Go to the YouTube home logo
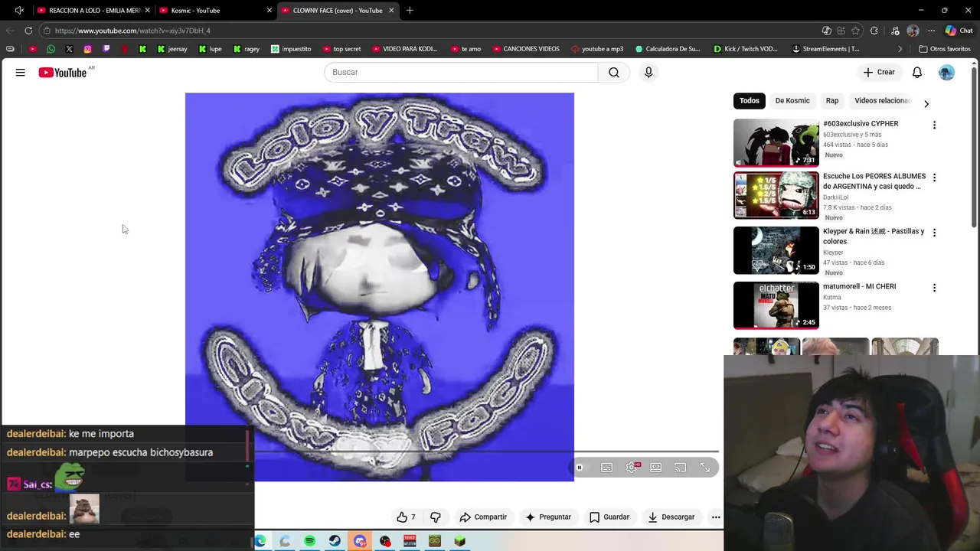This screenshot has height=551, width=980. click(x=63, y=72)
